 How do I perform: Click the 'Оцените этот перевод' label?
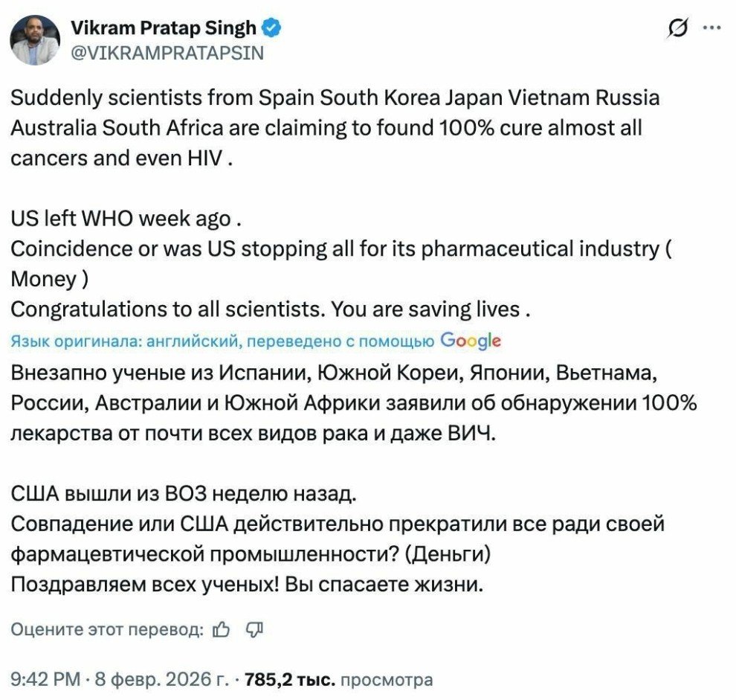tap(107, 630)
